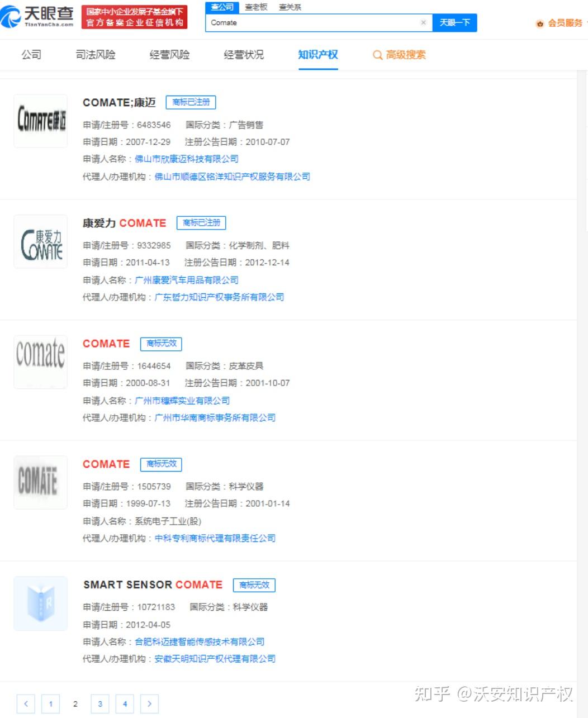The width and height of the screenshot is (588, 718).
Task: Go to previous page with left arrow
Action: point(26,703)
